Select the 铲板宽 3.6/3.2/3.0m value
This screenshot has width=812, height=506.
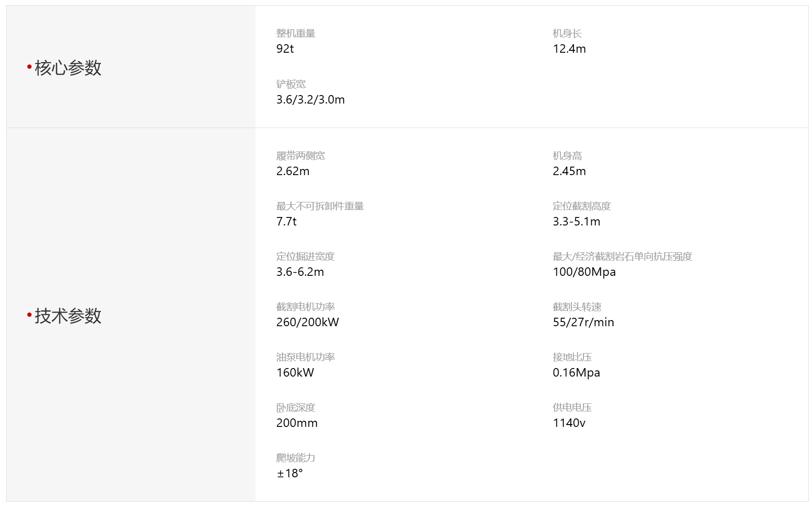pyautogui.click(x=311, y=99)
